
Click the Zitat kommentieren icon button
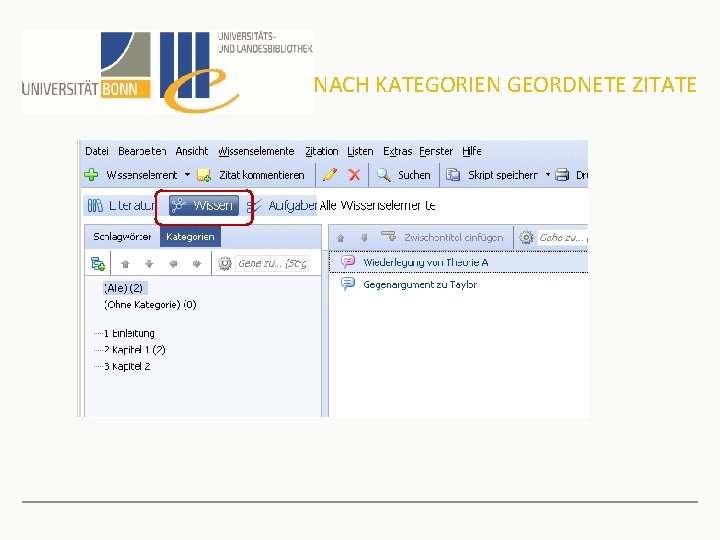coord(203,175)
